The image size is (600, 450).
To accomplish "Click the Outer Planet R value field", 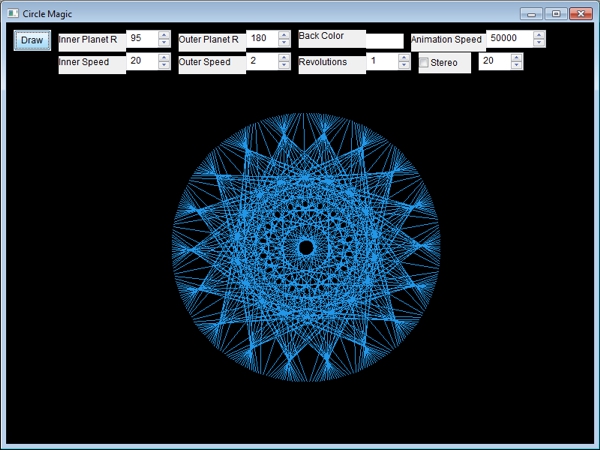I will pos(262,39).
